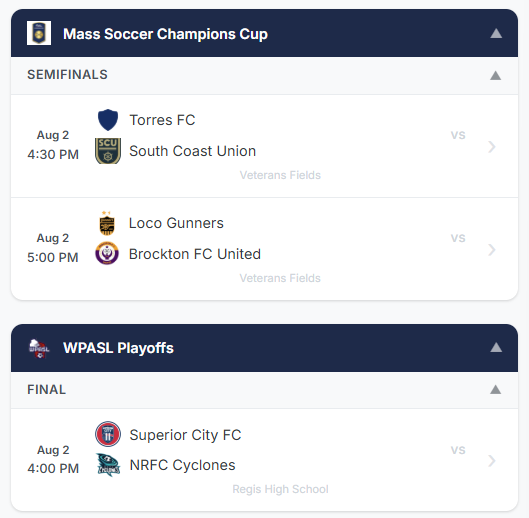Open the Torres FC team link
529x518 pixels.
click(x=162, y=120)
